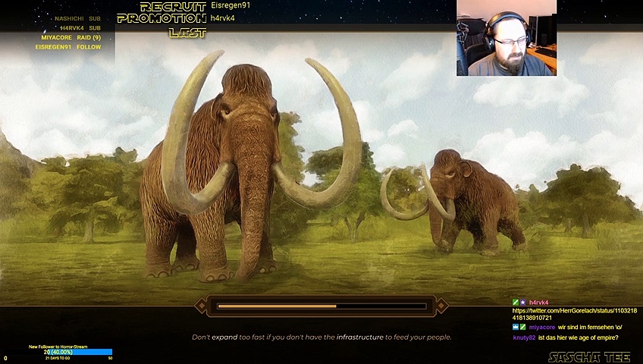This screenshot has height=364, width=643.
Task: Click the right diamond ornament of loading bar
Action: (x=442, y=306)
